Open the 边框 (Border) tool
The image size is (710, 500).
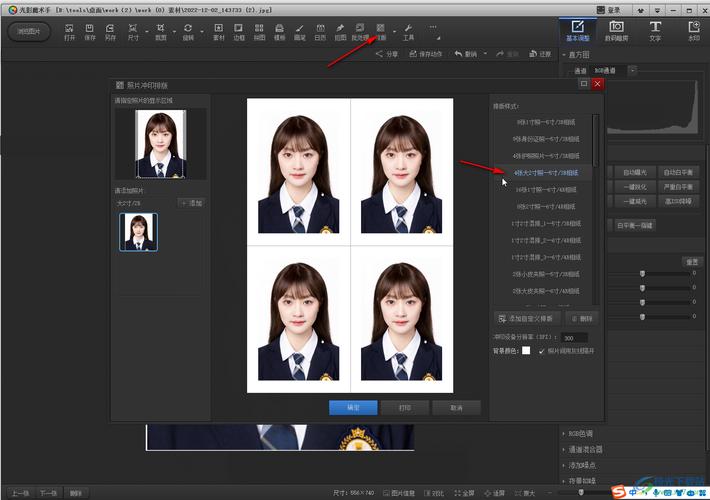(x=240, y=31)
